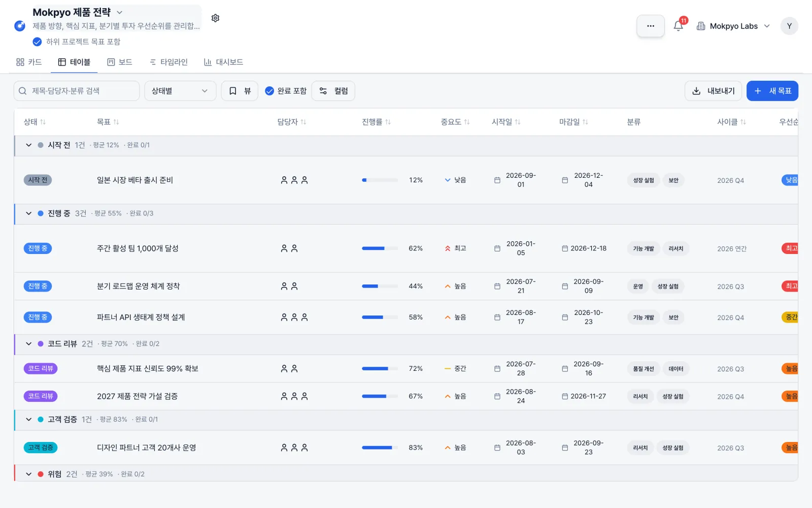Toggle 완료 포함 checkbox
Screen dimensions: 812x508
click(269, 91)
